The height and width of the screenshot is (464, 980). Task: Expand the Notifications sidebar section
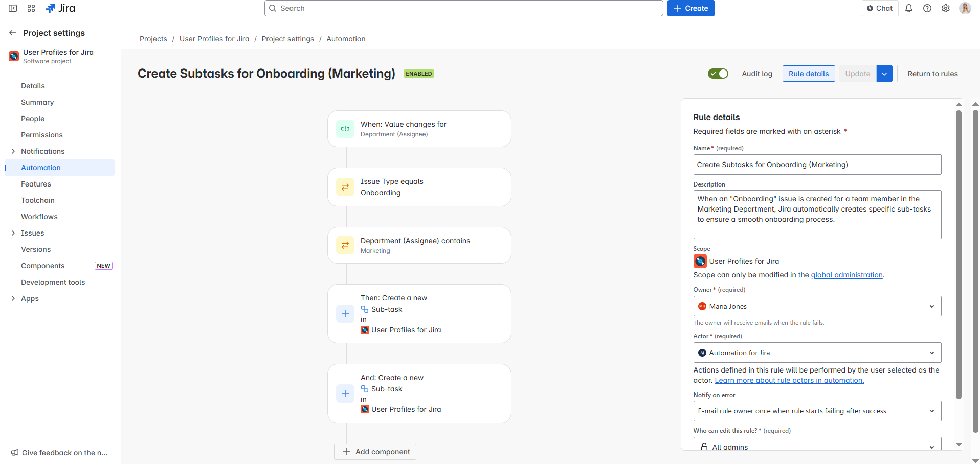tap(13, 151)
